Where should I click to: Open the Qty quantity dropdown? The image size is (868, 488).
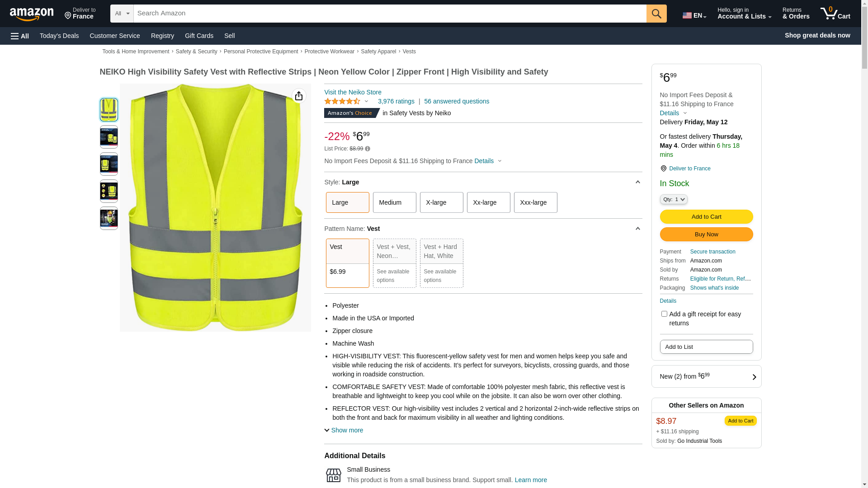(673, 199)
